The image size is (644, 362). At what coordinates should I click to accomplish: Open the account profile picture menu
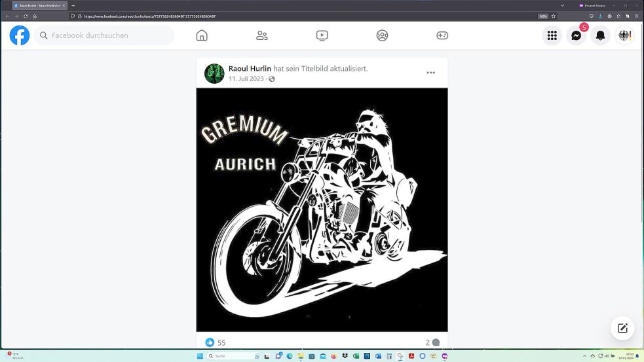point(624,35)
